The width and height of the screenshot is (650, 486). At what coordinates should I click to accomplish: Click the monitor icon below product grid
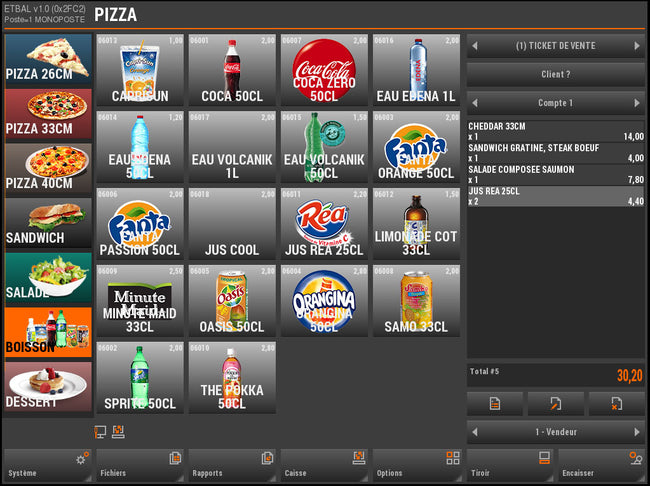100,432
